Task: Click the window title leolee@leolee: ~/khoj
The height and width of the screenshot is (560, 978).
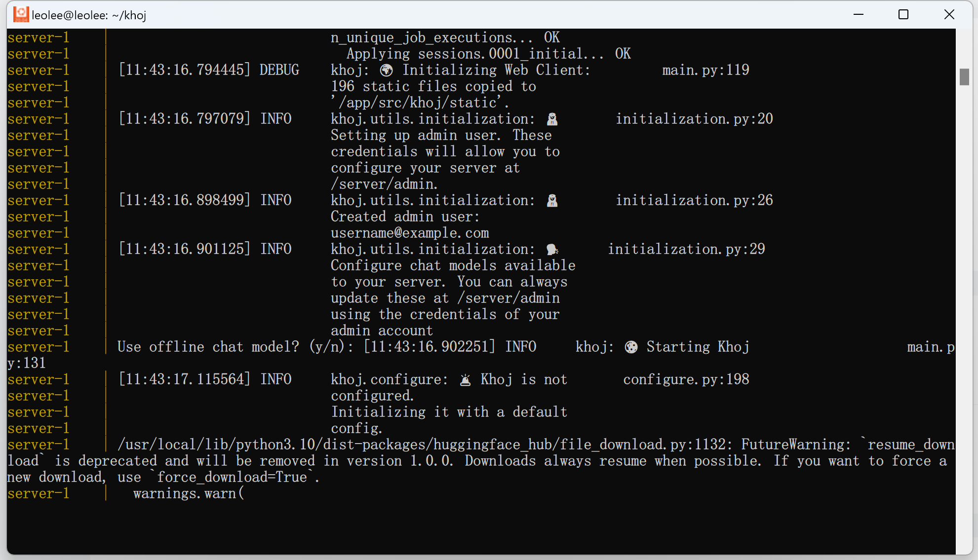Action: coord(89,15)
